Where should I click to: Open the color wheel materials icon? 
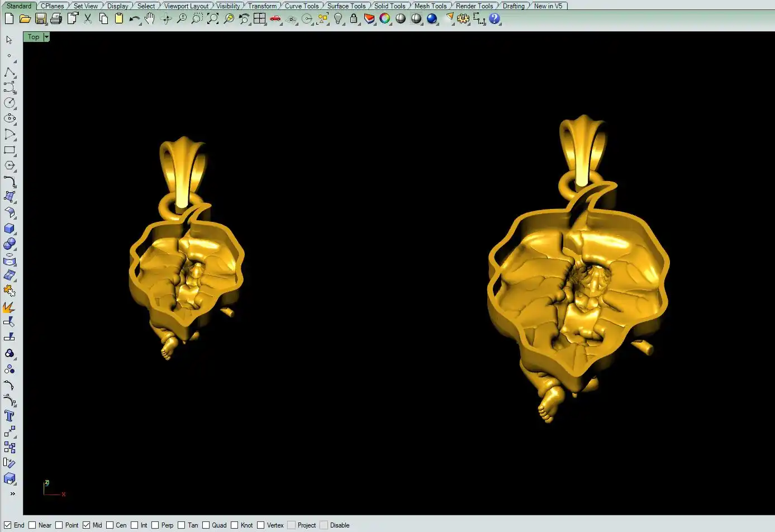[x=385, y=18]
